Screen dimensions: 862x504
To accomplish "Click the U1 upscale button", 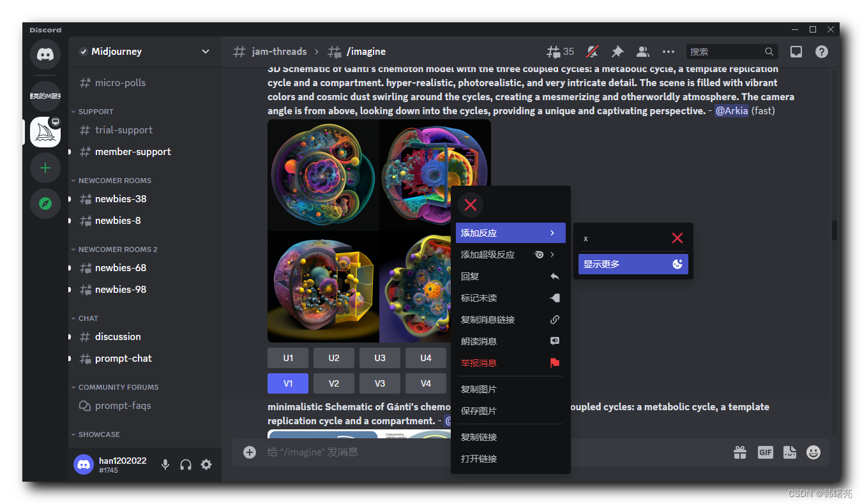I will click(288, 358).
